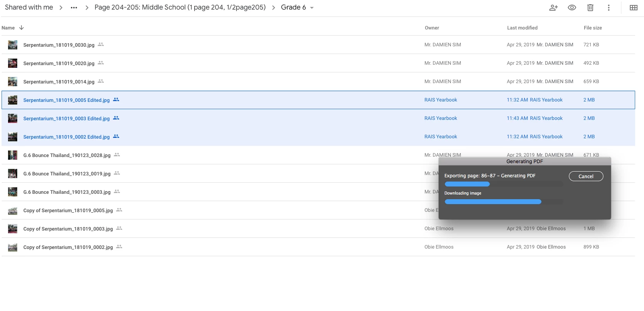Click the 721 KB file size

[x=591, y=45]
